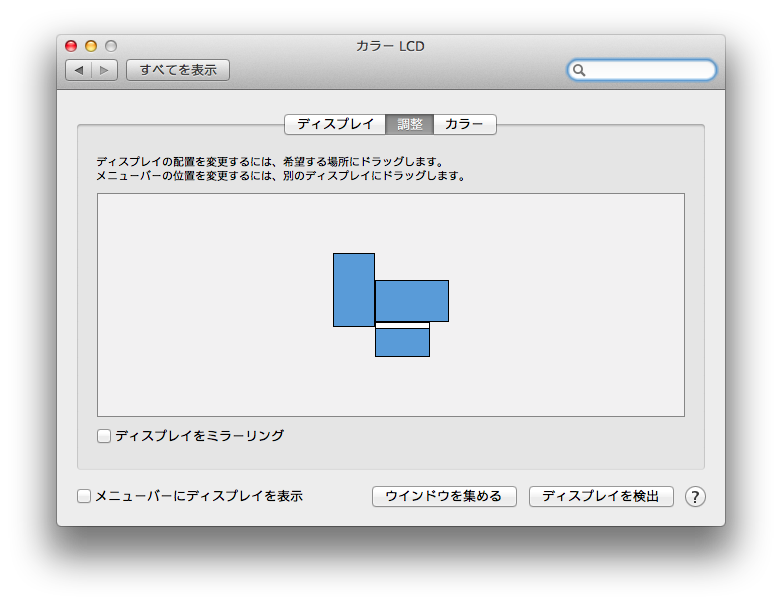The width and height of the screenshot is (782, 605).
Task: Focus the search input field
Action: click(x=642, y=70)
